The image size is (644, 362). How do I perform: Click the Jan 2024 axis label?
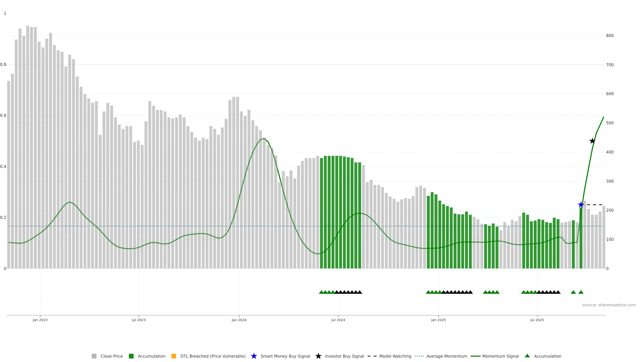[239, 320]
